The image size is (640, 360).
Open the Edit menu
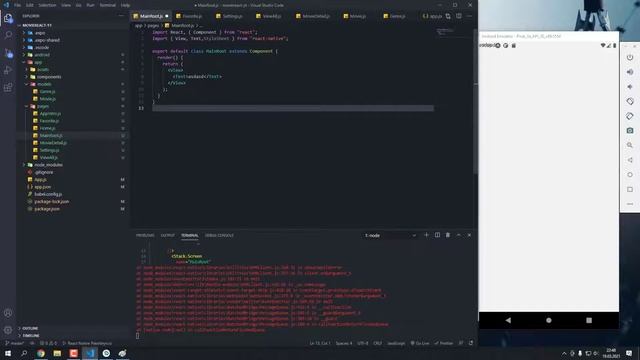30,5
